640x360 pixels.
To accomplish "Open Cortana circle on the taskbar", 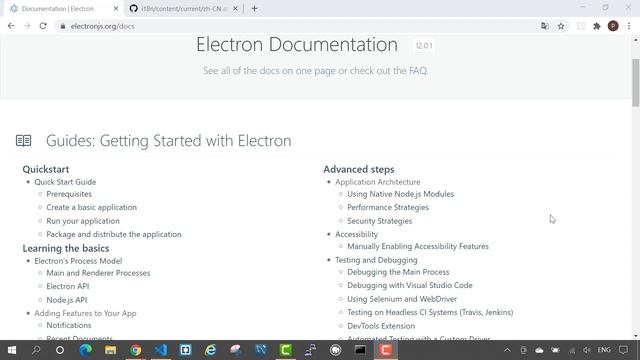I will point(60,350).
